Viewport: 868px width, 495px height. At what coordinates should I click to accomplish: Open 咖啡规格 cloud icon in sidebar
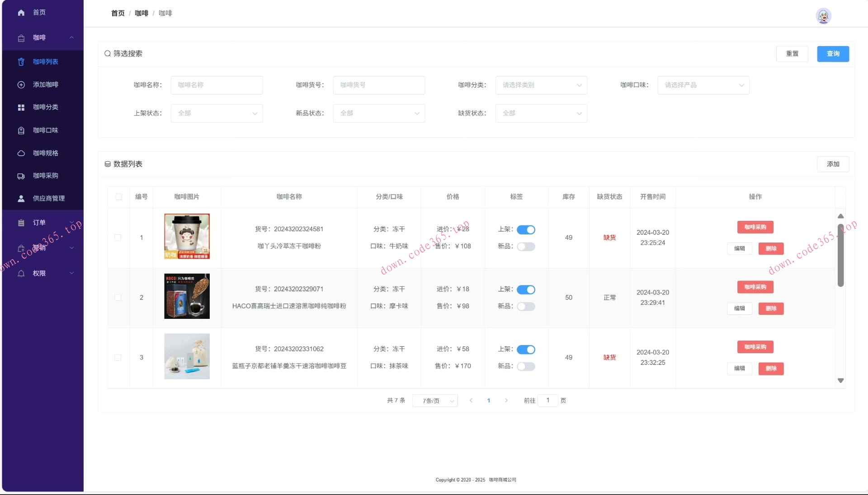(x=21, y=153)
